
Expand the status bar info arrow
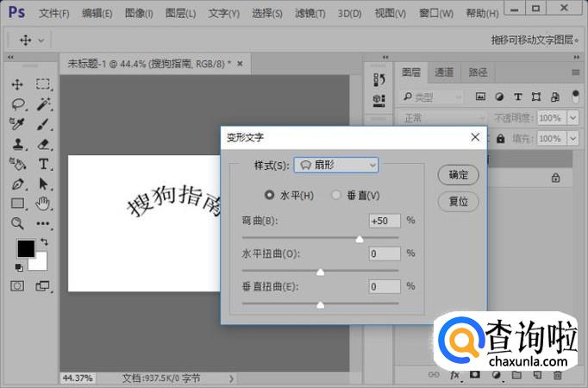[x=231, y=379]
